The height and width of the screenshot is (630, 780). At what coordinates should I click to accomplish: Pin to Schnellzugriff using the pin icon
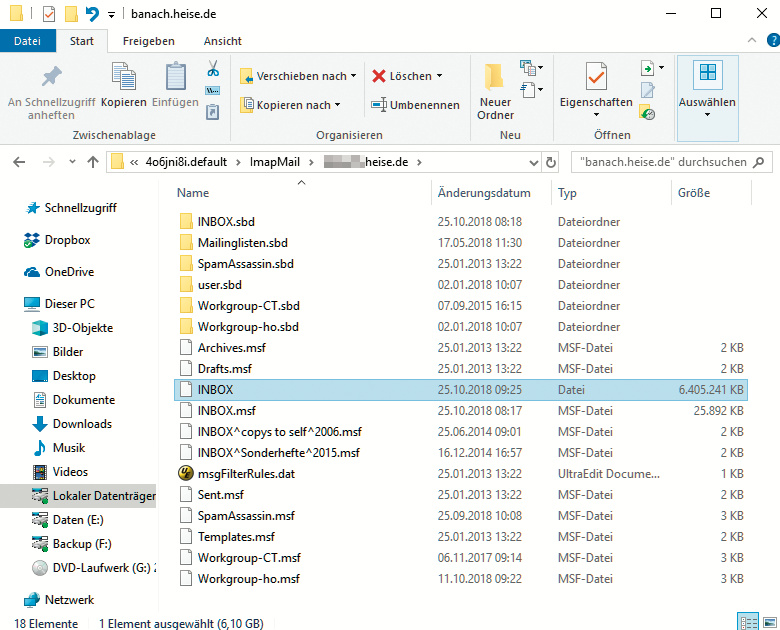pos(51,77)
